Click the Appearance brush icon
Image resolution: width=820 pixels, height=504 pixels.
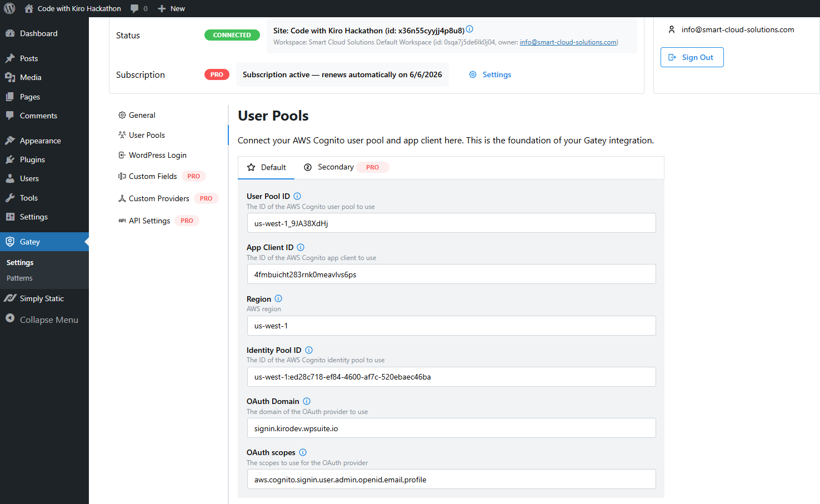click(10, 141)
